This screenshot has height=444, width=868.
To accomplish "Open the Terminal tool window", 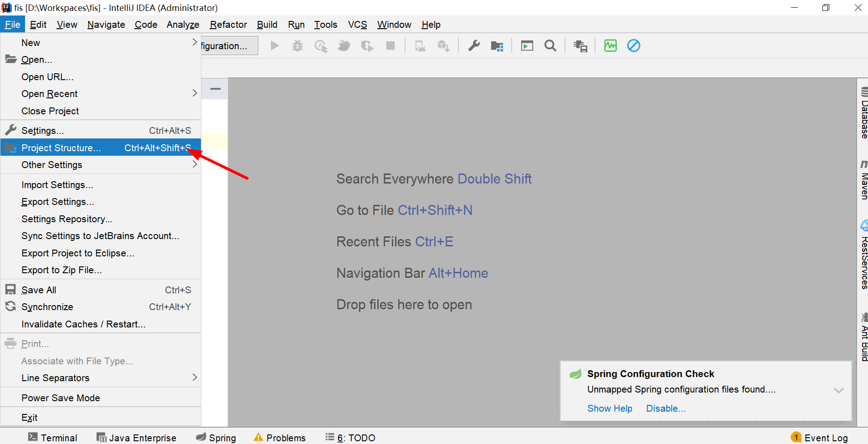I will pyautogui.click(x=53, y=438).
